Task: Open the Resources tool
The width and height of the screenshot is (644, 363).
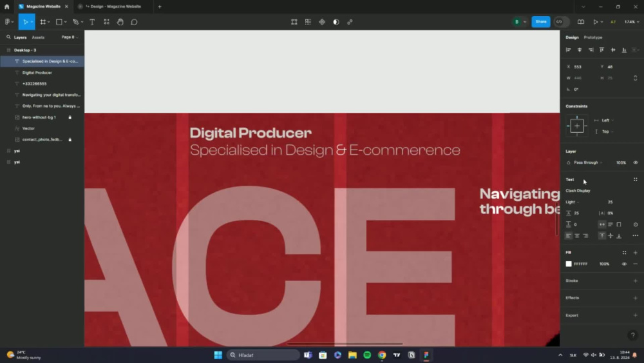Action: (x=106, y=22)
